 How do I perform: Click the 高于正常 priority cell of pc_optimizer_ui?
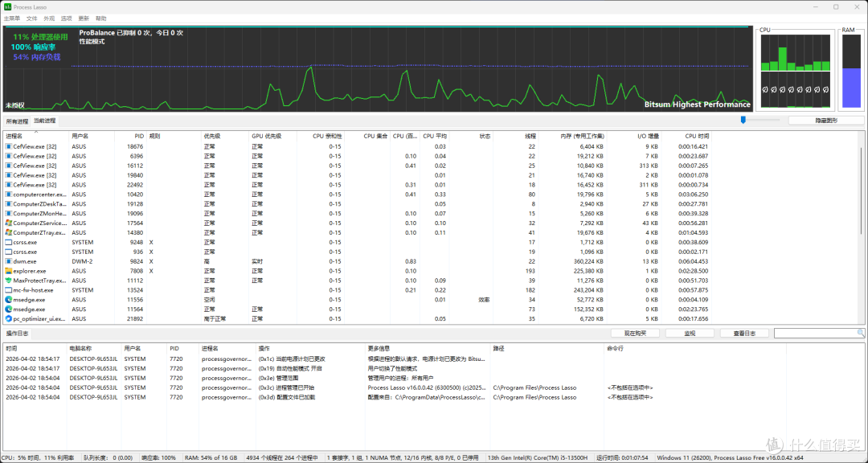tap(215, 319)
